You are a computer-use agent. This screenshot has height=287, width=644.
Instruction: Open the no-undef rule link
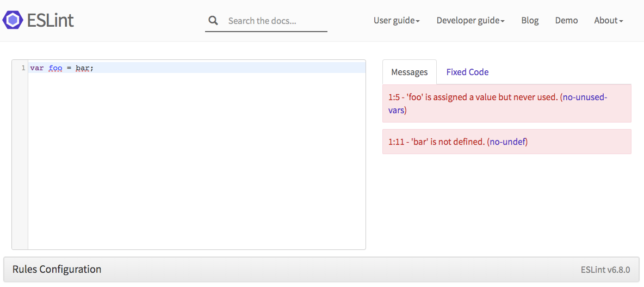click(507, 142)
